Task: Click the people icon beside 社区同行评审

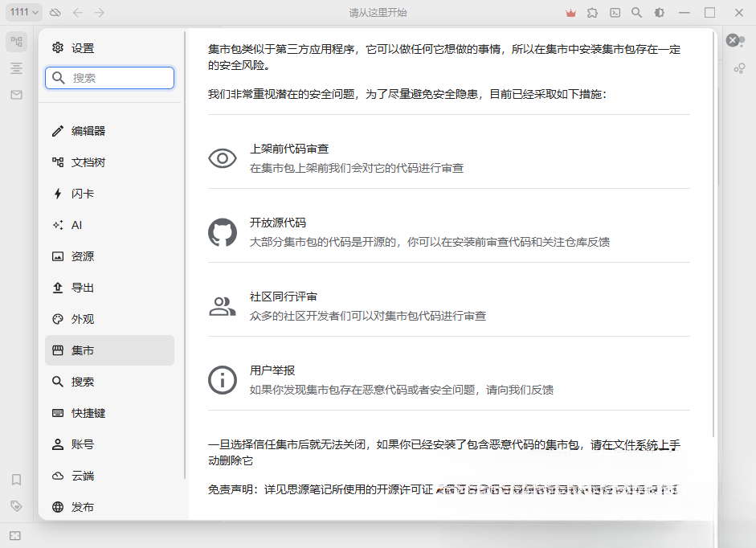Action: pos(223,306)
